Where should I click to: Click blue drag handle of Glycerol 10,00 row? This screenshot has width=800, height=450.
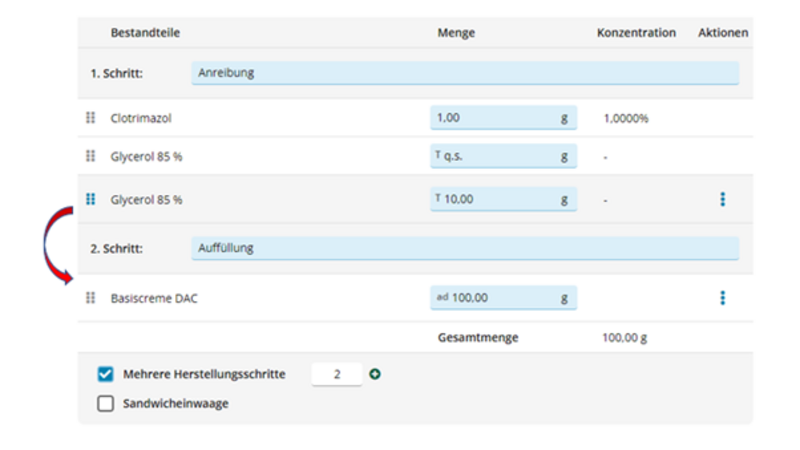(x=90, y=199)
